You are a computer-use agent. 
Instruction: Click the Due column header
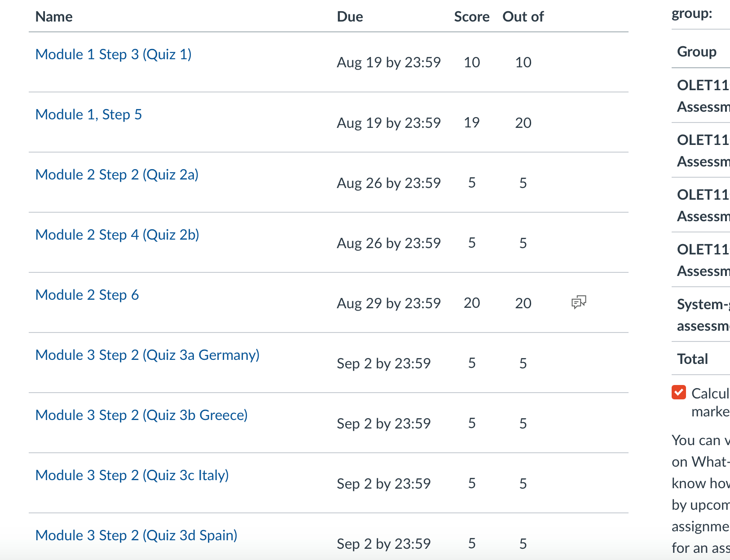[x=350, y=17]
